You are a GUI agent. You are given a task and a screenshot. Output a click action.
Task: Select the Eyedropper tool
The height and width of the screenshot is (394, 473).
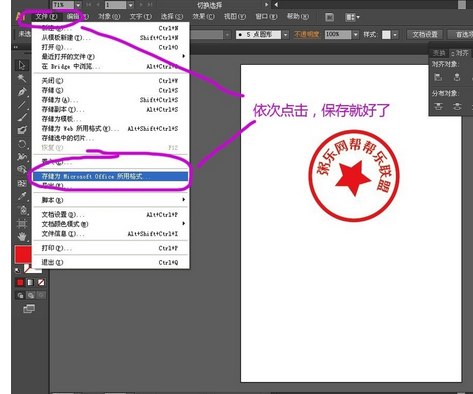coord(22,196)
